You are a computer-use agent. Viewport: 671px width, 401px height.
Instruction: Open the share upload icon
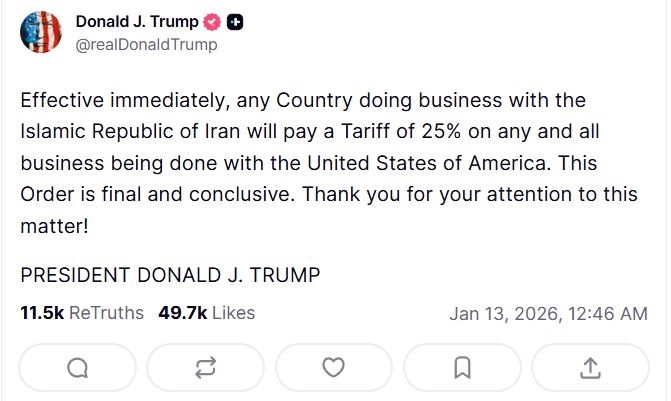[x=590, y=369]
